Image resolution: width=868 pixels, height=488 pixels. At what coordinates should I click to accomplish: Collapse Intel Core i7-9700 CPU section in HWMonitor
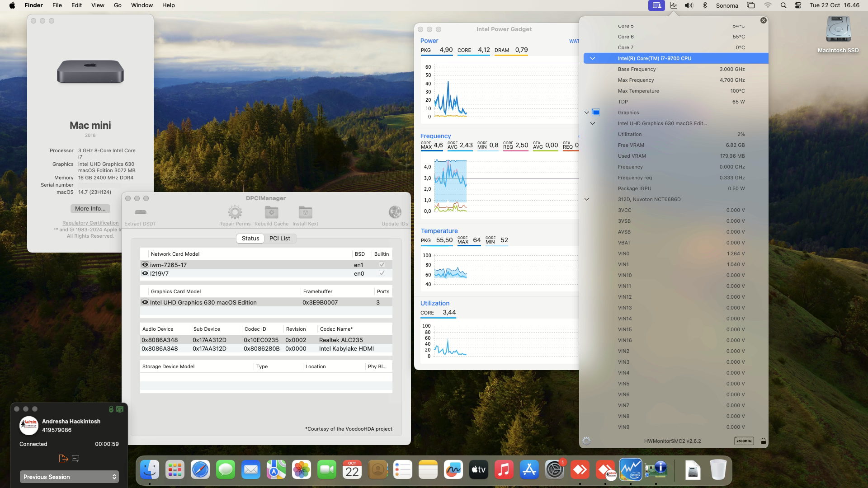coord(592,58)
